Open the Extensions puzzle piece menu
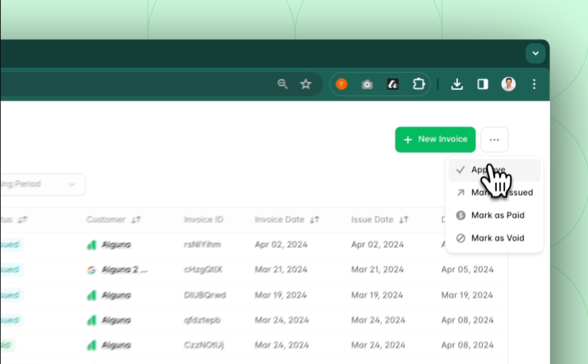Viewport: 588px width, 364px height. 418,84
